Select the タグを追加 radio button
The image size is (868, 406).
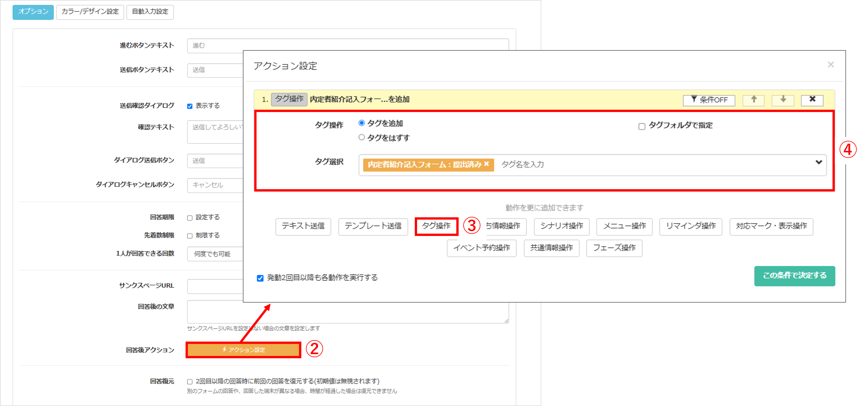coord(361,123)
